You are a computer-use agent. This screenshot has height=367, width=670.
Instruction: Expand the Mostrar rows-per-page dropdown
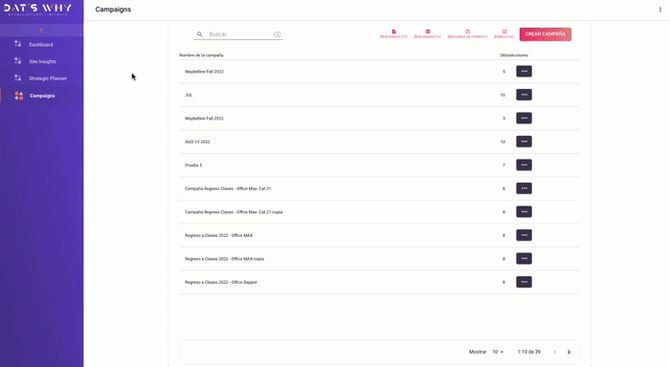point(498,352)
